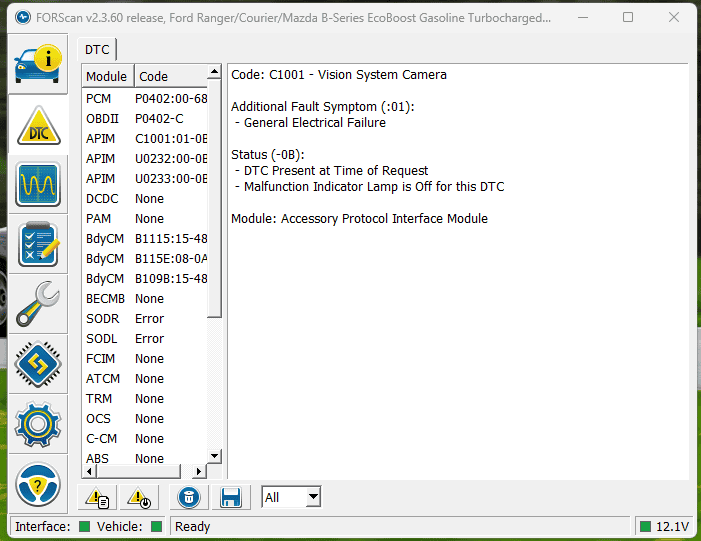This screenshot has width=701, height=541.
Task: Click the horizontal scroll left arrow
Action: 89,471
